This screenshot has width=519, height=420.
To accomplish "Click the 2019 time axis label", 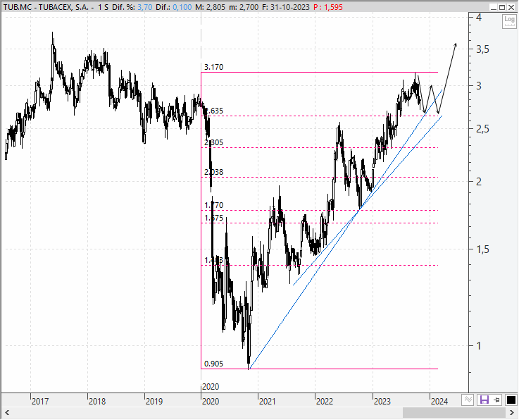I will [154, 402].
